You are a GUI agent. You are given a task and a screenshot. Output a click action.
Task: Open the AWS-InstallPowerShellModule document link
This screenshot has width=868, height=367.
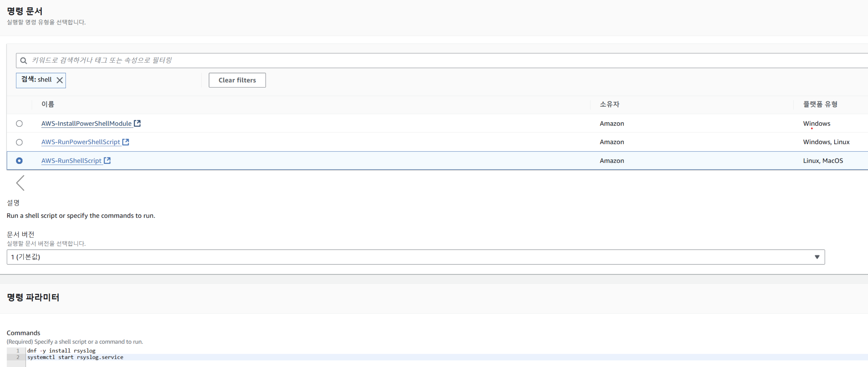(86, 123)
